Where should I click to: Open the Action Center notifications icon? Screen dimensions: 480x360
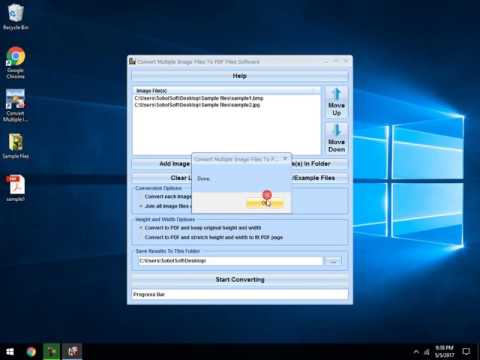coord(466,352)
